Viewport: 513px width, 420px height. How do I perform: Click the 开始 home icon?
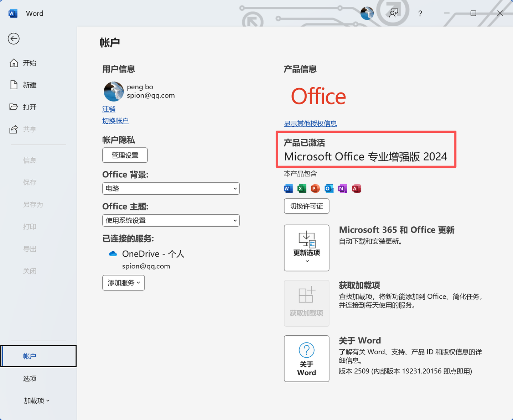[14, 63]
